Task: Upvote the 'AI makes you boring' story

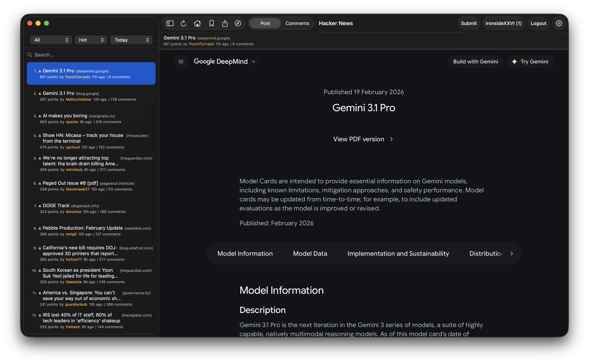Action: 40,116
